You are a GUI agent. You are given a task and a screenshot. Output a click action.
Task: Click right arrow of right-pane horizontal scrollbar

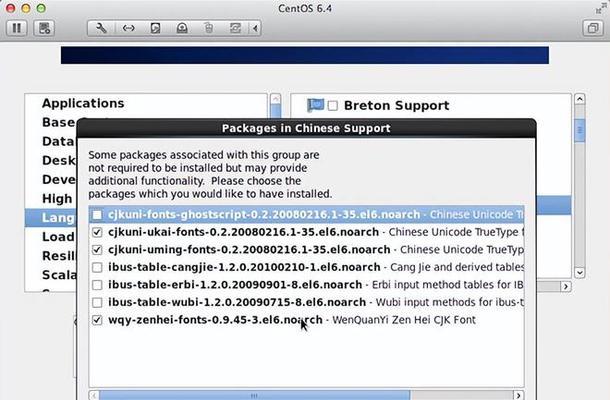[566, 287]
